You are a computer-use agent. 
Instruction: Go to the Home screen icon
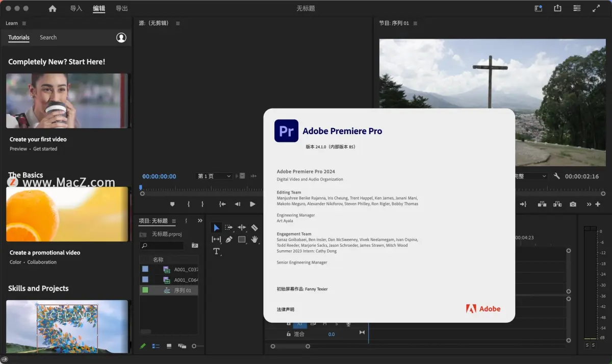[x=53, y=8]
